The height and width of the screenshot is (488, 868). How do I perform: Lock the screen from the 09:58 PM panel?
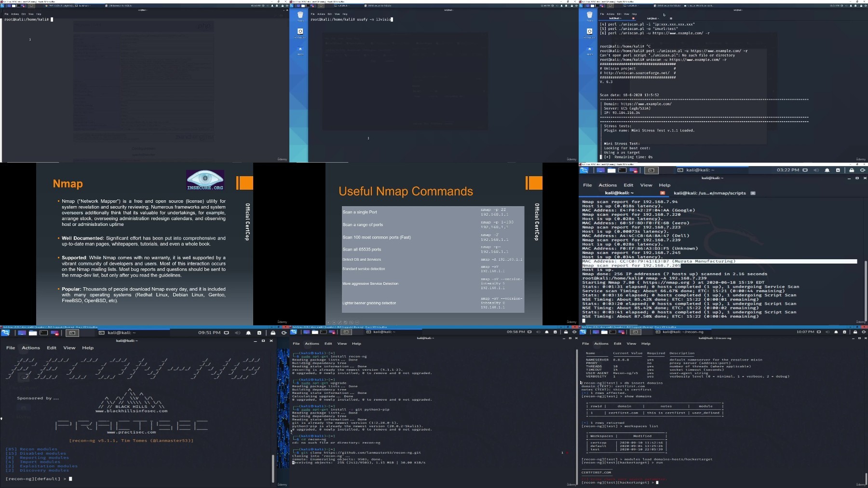coord(567,332)
